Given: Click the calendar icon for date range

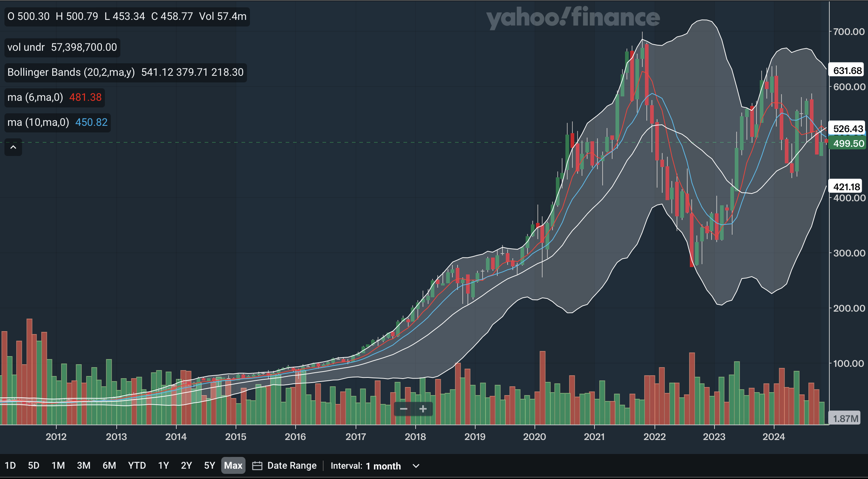Looking at the screenshot, I should click(x=257, y=466).
